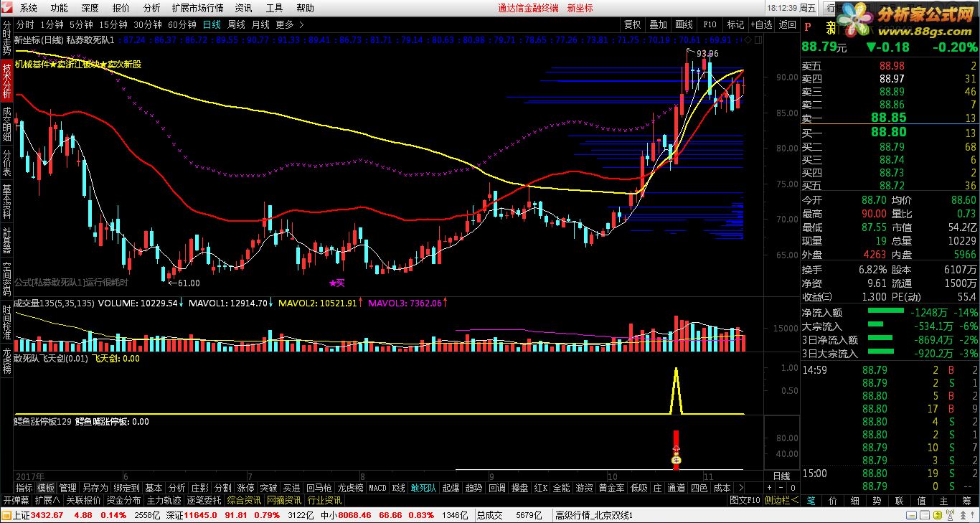The width and height of the screenshot is (980, 523).
Task: Open 技术分析 sidebar tab
Action: [x=6, y=80]
